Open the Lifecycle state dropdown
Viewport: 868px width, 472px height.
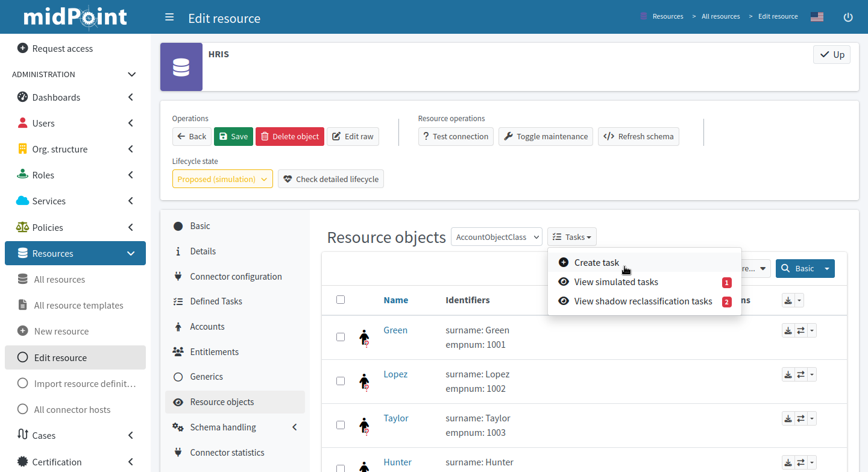[222, 178]
